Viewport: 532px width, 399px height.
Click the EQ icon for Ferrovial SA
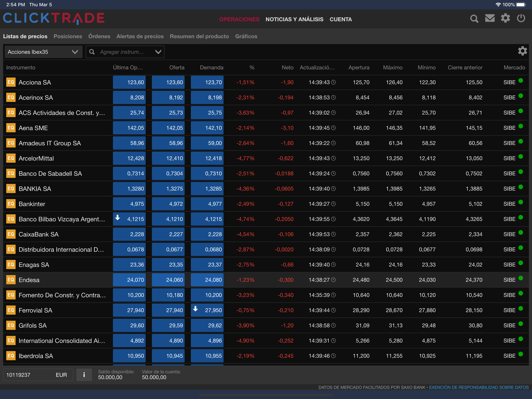coord(11,310)
